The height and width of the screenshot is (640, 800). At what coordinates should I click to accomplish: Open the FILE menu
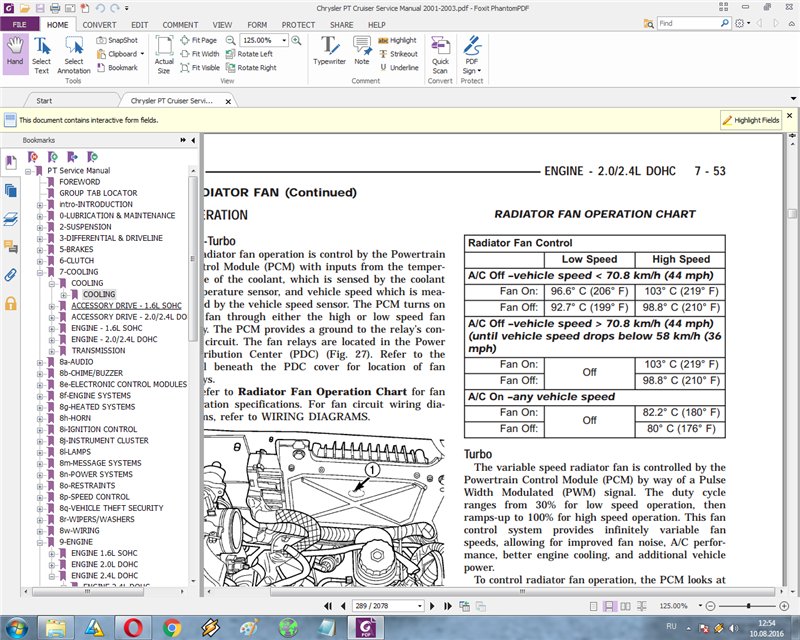click(x=19, y=24)
